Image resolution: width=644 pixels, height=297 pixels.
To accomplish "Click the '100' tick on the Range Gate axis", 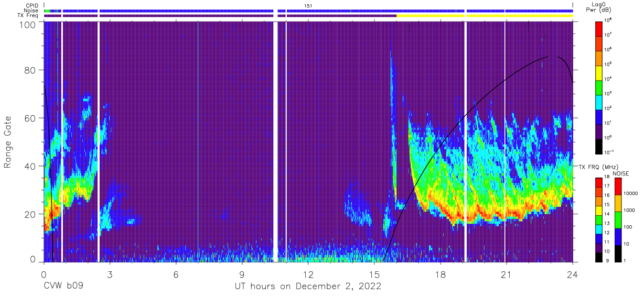I will coord(27,25).
